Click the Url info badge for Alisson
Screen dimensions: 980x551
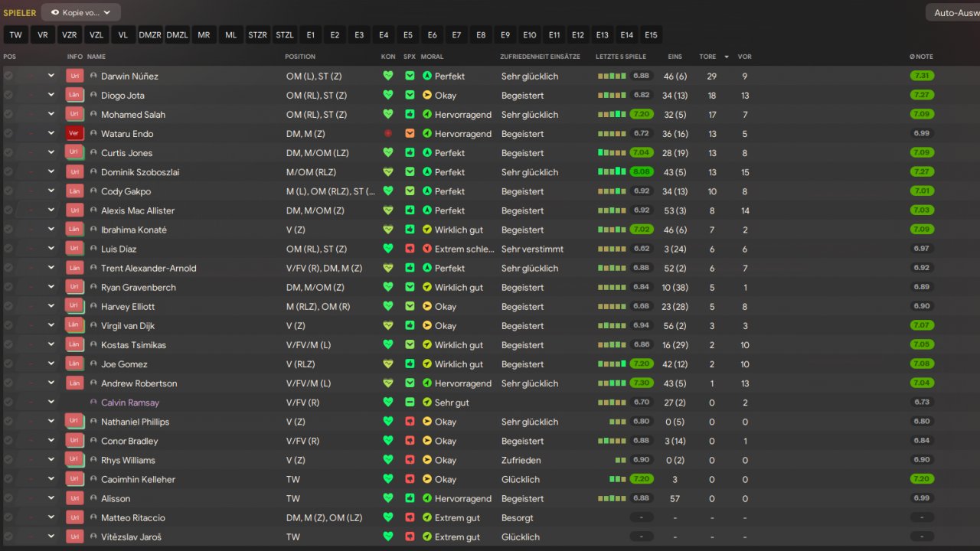point(74,498)
